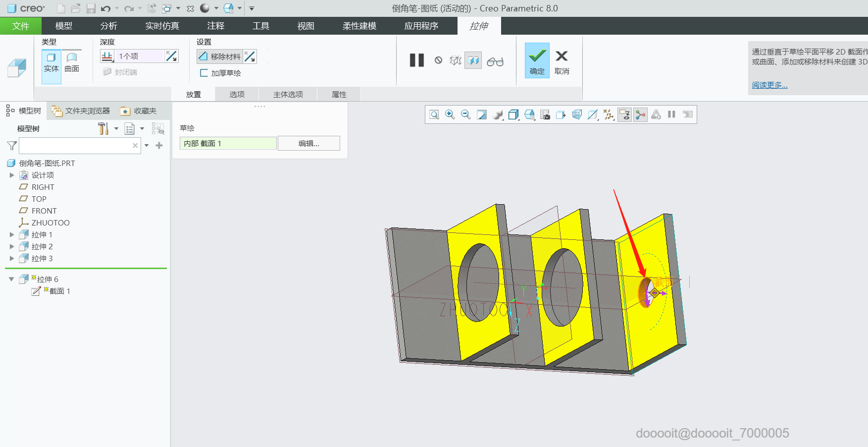868x447 pixels.
Task: Enable the 加厚草绘 thicken sketch checkbox
Action: coord(204,73)
